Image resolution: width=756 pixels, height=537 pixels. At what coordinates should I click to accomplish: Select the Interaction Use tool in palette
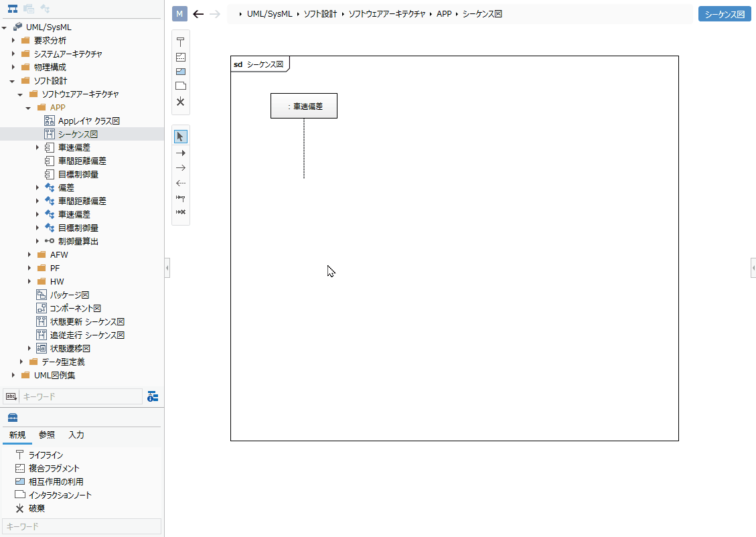(181, 72)
